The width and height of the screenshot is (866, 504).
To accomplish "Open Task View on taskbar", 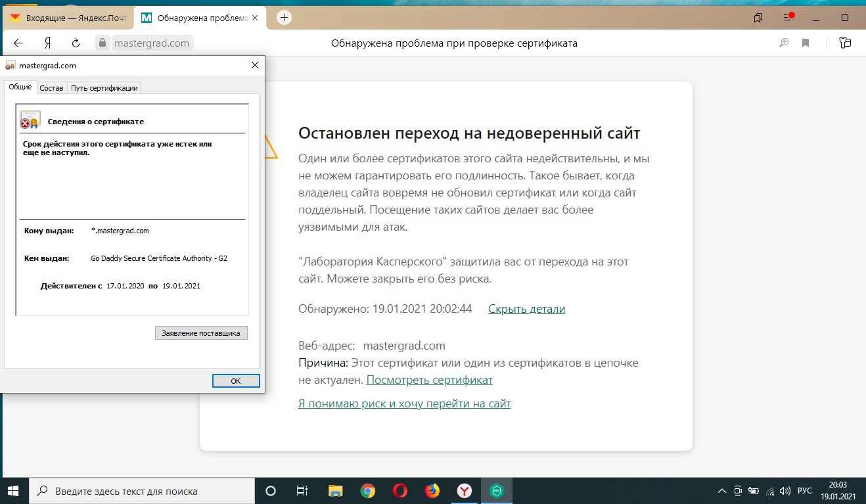I will (x=302, y=491).
